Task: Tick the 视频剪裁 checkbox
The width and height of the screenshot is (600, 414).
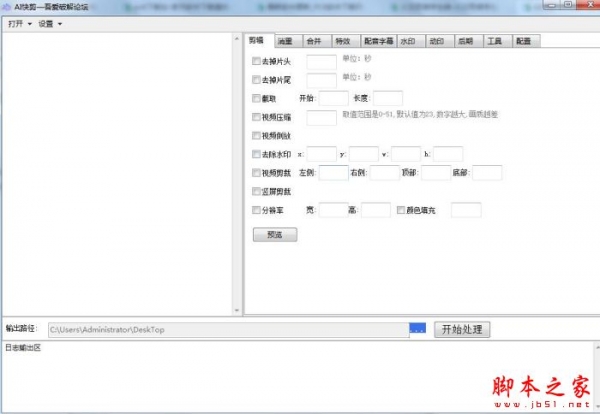Action: 256,173
